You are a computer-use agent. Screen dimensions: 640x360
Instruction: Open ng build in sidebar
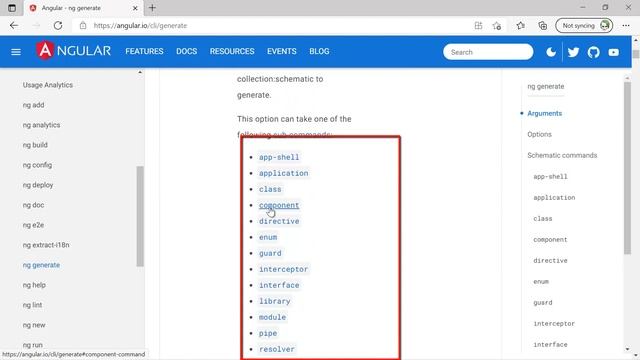[x=35, y=145]
